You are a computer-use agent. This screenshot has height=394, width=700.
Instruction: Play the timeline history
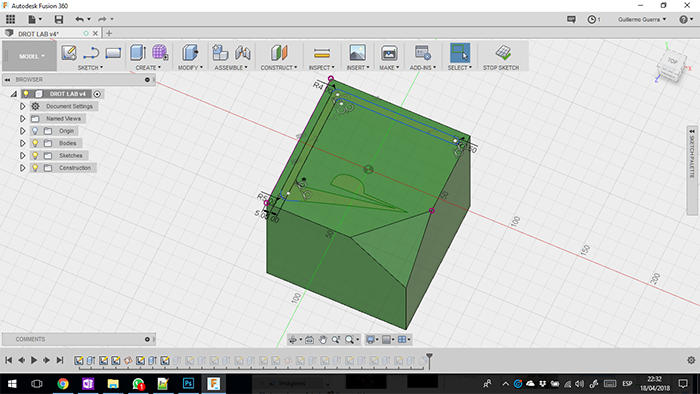34,360
